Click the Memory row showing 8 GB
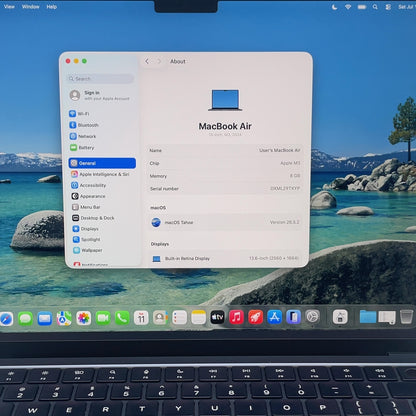 click(x=225, y=176)
